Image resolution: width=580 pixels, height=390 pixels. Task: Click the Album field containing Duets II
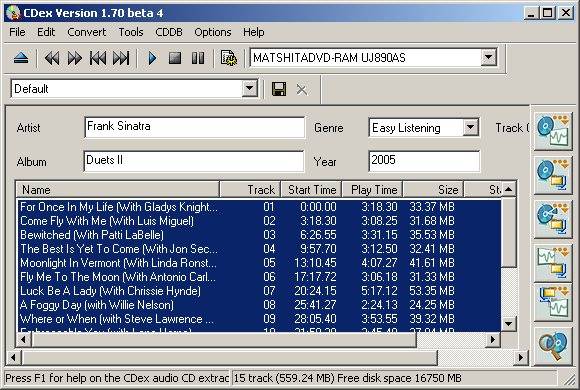click(194, 161)
